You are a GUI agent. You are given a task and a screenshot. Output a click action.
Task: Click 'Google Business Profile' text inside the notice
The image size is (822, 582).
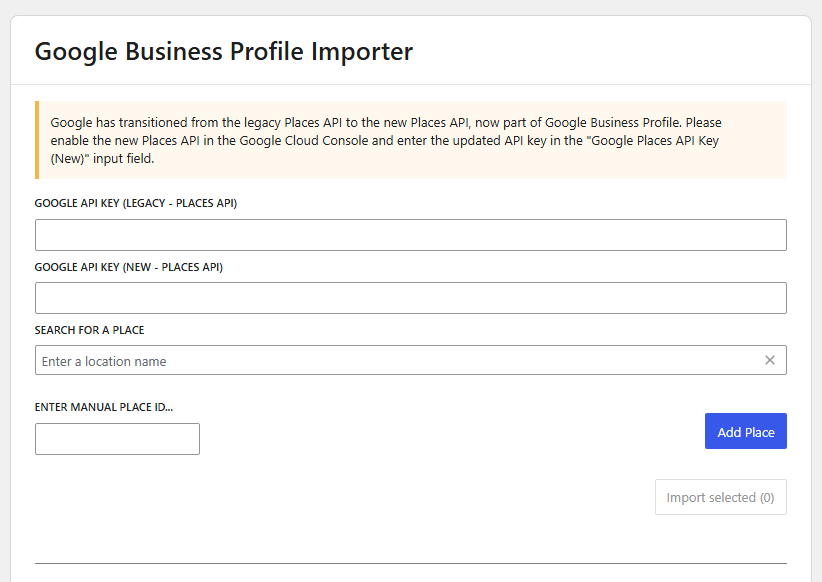(612, 123)
